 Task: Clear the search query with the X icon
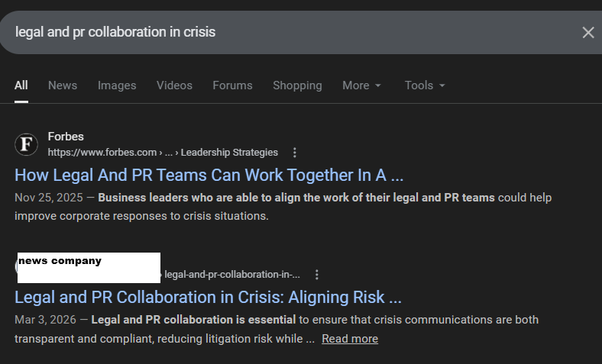tap(587, 32)
